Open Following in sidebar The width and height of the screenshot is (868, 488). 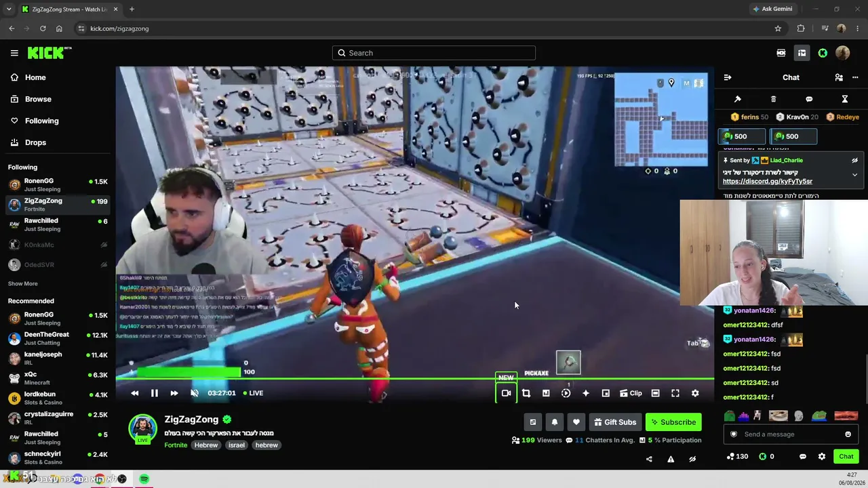[58, 121]
